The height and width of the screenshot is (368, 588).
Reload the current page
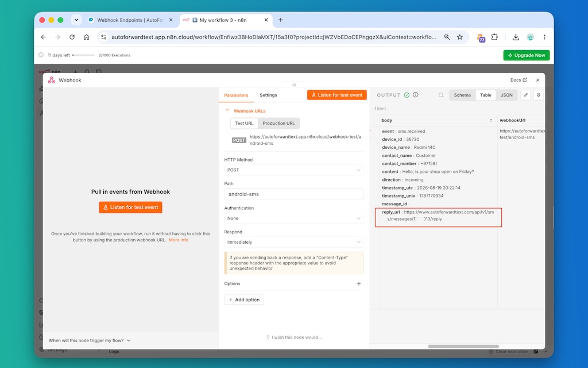pyautogui.click(x=72, y=37)
